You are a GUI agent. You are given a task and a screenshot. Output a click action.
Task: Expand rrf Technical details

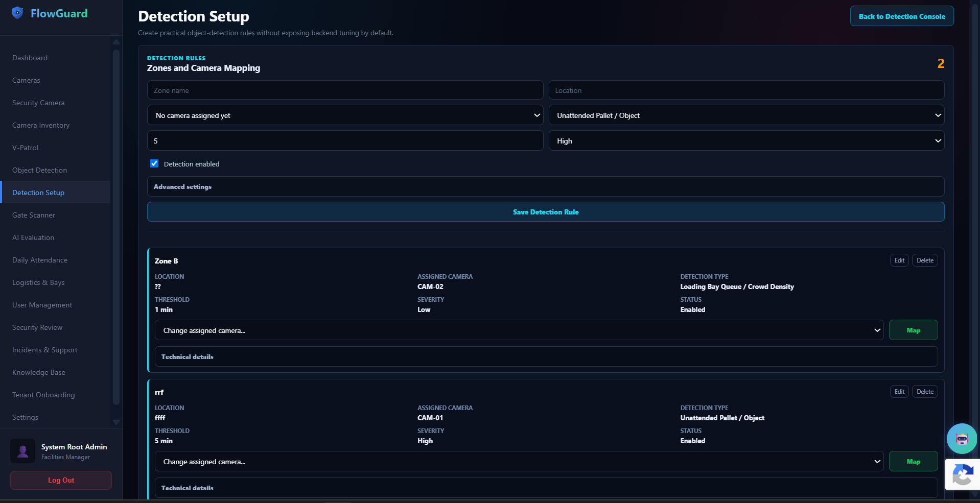[x=546, y=488]
